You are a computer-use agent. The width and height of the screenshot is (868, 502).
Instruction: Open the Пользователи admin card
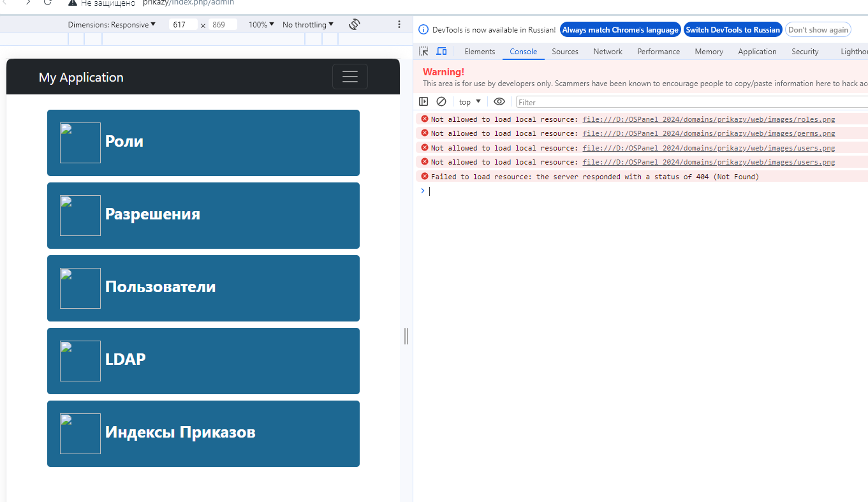point(203,288)
